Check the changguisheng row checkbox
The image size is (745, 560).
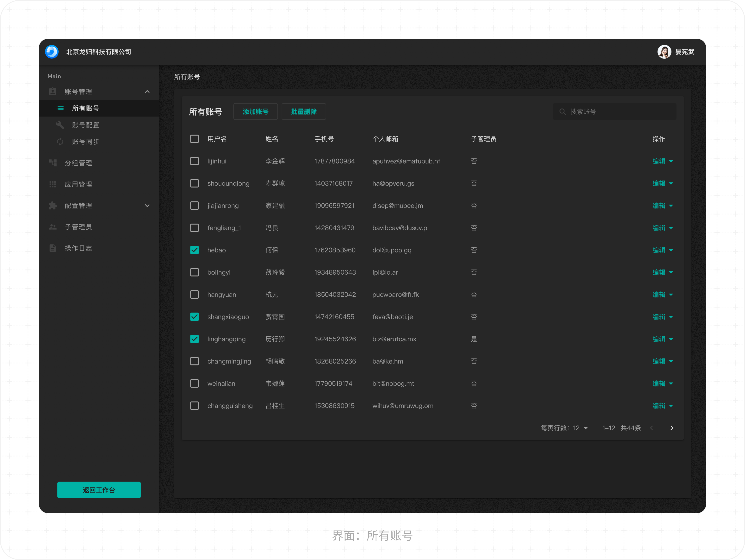click(194, 405)
